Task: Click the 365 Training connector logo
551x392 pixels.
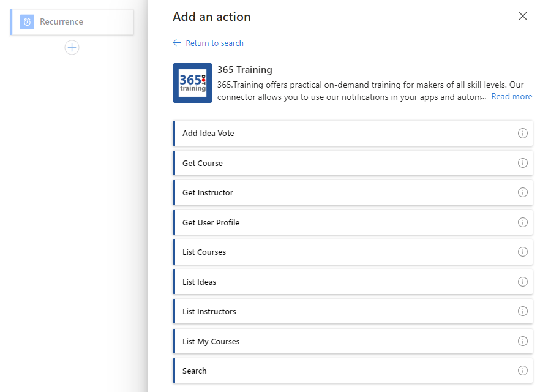Action: [192, 83]
